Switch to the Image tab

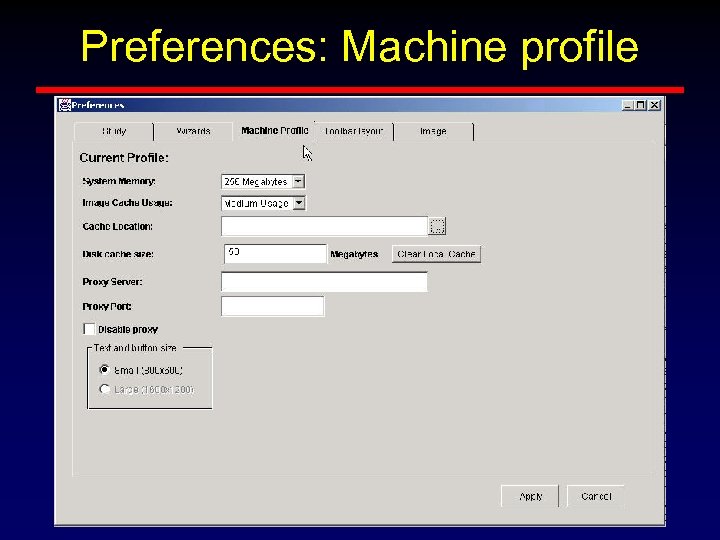pos(433,131)
